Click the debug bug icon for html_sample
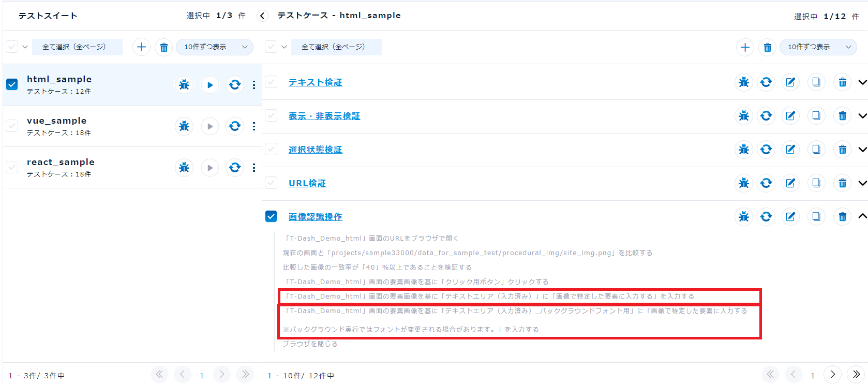 click(x=184, y=85)
